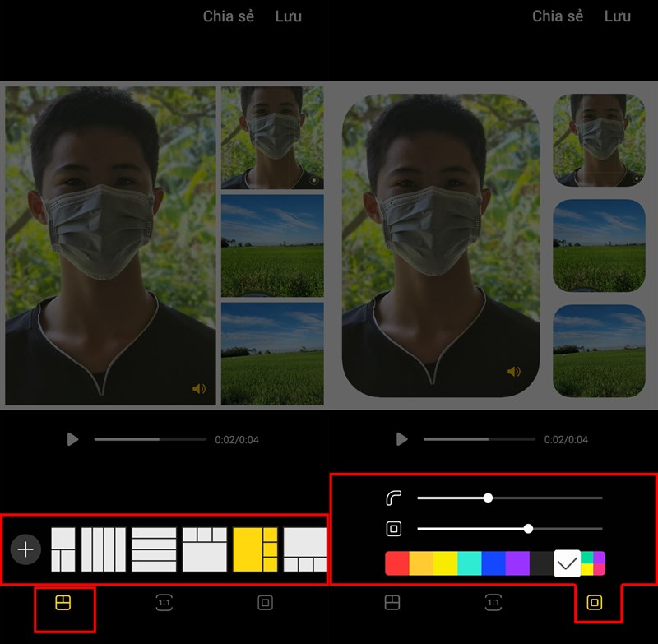The image size is (658, 644).
Task: Choose the orange border color
Action: (x=421, y=563)
